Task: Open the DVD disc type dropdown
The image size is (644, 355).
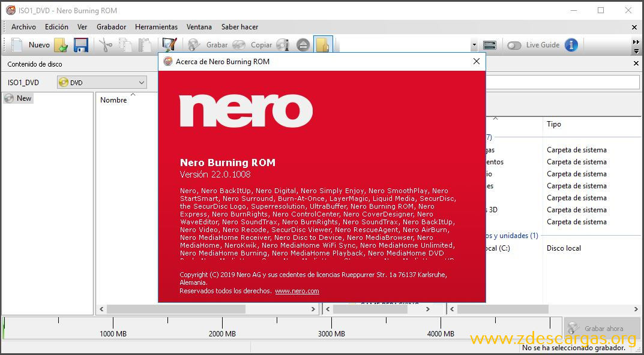Action: [102, 83]
